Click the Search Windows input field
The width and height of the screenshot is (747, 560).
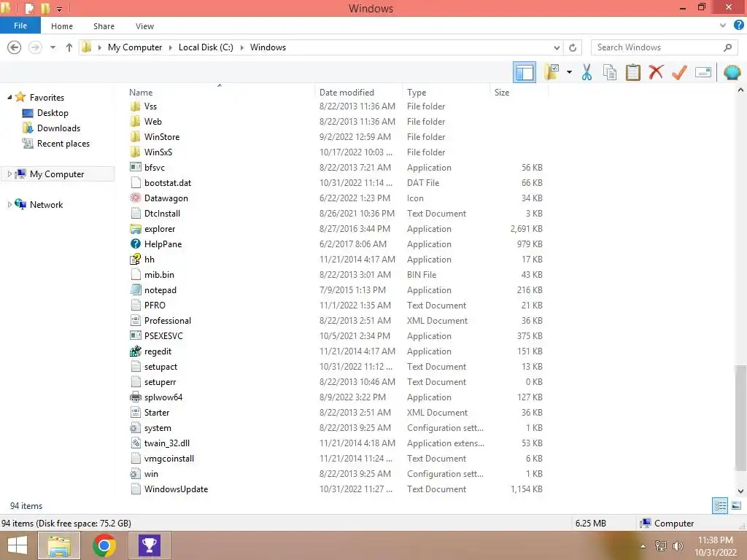tap(664, 47)
